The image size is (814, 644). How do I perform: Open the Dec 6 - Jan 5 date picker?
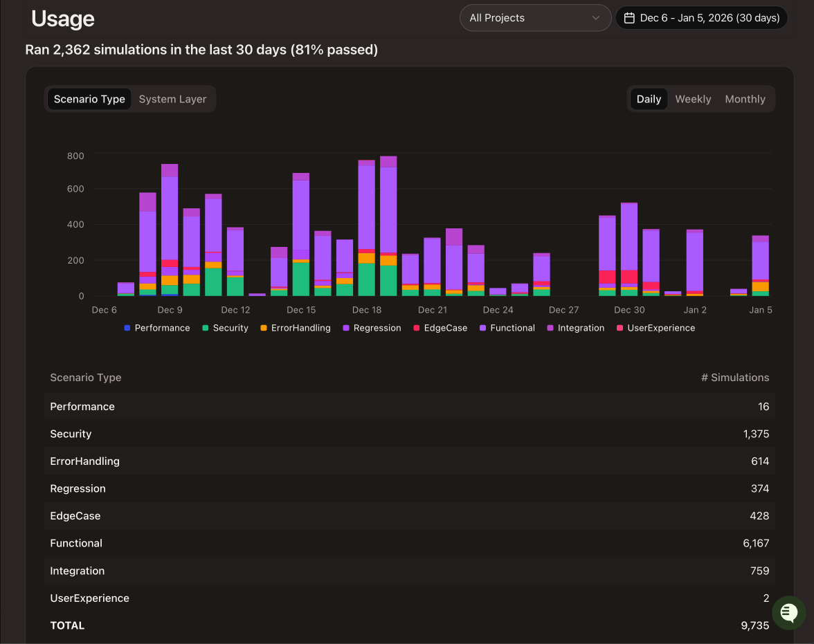pos(700,18)
